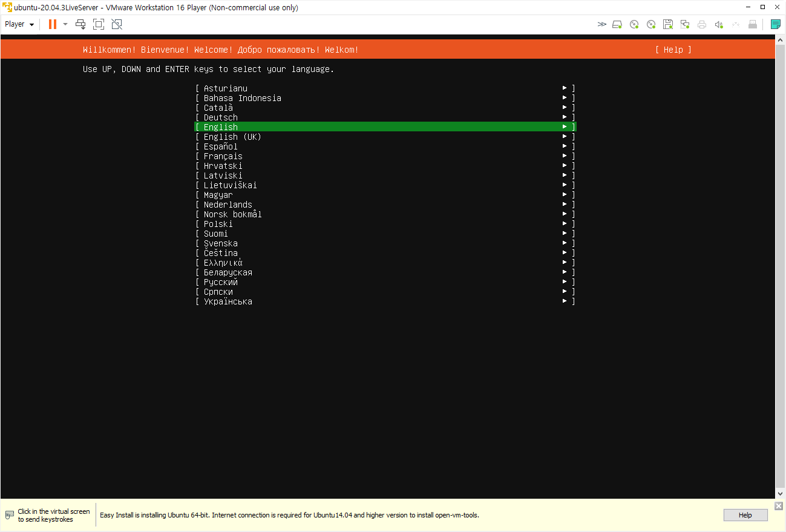
Task: Select Français language
Action: 385,156
